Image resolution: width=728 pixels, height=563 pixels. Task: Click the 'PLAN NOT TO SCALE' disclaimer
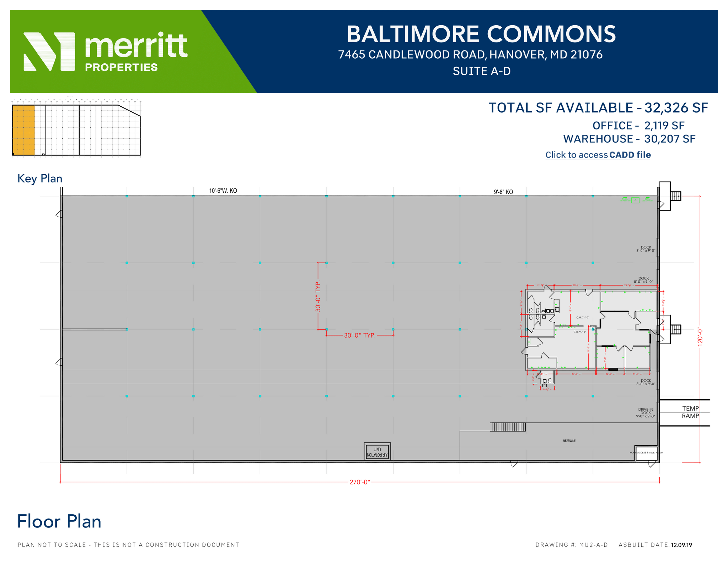[128, 545]
